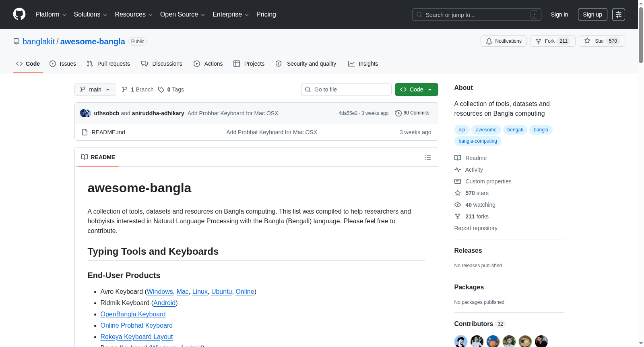The width and height of the screenshot is (644, 347).
Task: Open the OpenBangla Keyboard link
Action: click(133, 314)
